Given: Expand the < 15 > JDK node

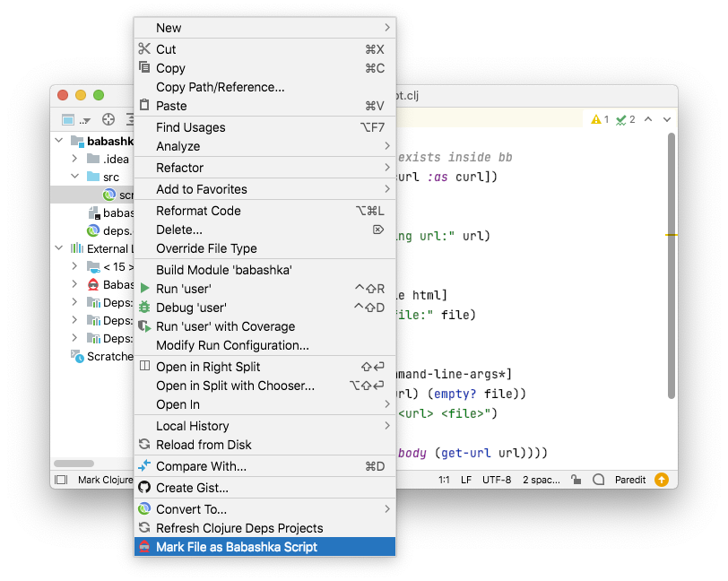Looking at the screenshot, I should (x=74, y=266).
